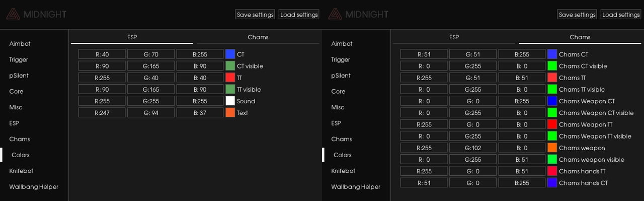
Task: Select sidebar ESP item in the Chams colors window
Action: 336,123
